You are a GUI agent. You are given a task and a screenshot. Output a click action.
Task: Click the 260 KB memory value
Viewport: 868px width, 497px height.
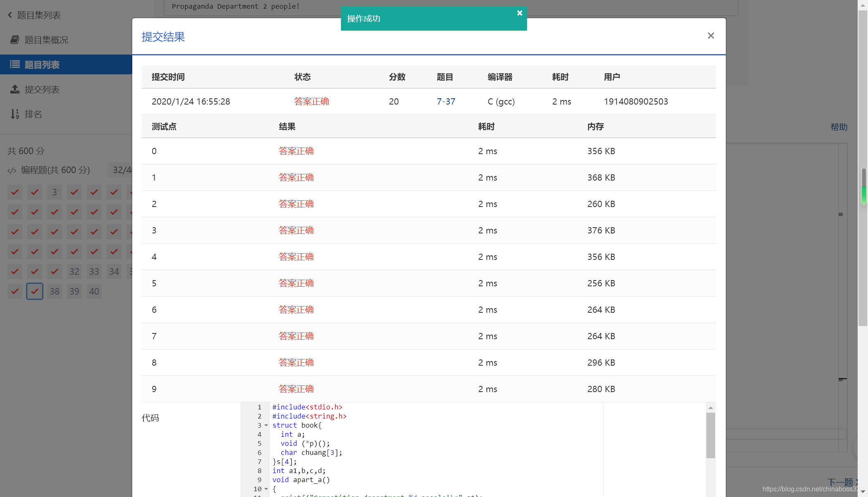tap(601, 204)
